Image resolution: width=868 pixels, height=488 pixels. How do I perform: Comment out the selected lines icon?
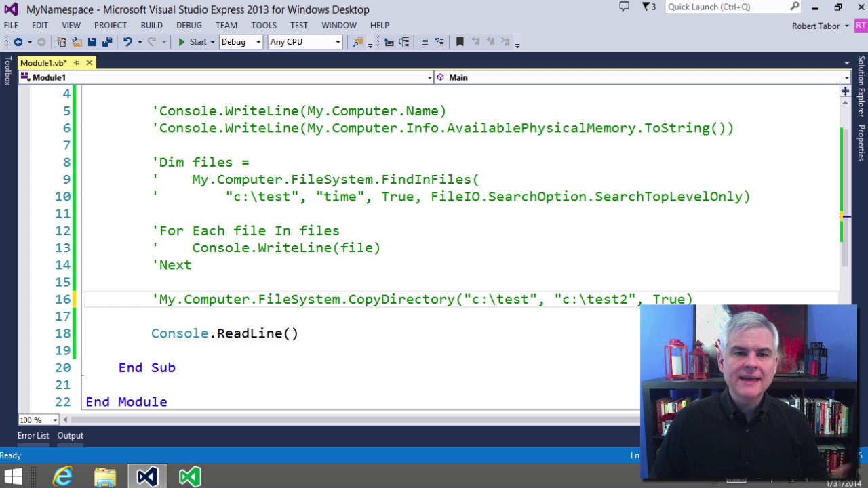pos(425,42)
